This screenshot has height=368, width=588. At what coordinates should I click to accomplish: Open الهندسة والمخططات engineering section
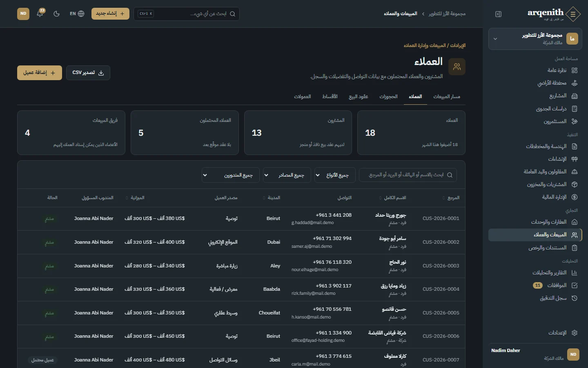tap(535, 146)
